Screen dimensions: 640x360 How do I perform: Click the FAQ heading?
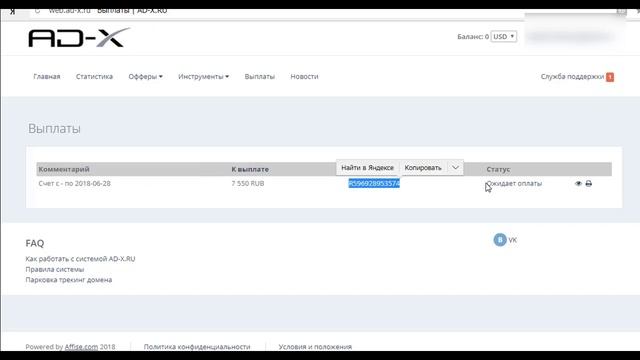(x=35, y=243)
